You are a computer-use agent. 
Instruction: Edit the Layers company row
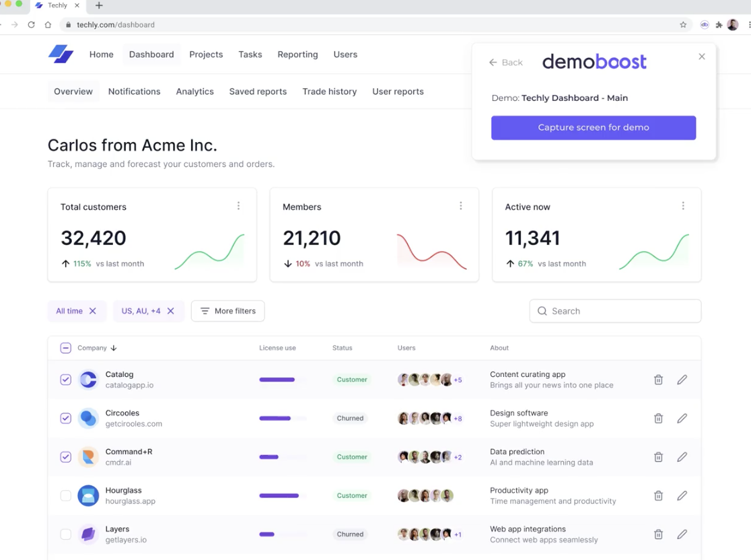click(x=682, y=534)
